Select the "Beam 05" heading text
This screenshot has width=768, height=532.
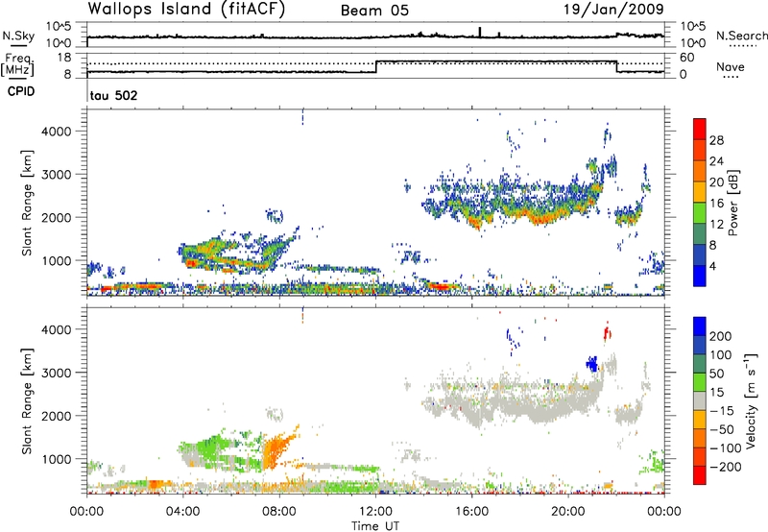[x=374, y=11]
